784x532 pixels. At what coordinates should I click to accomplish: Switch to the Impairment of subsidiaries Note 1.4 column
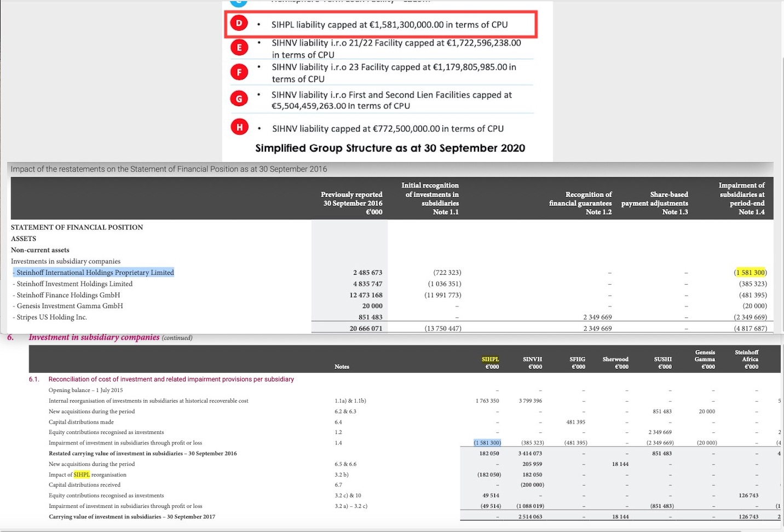[x=742, y=198]
